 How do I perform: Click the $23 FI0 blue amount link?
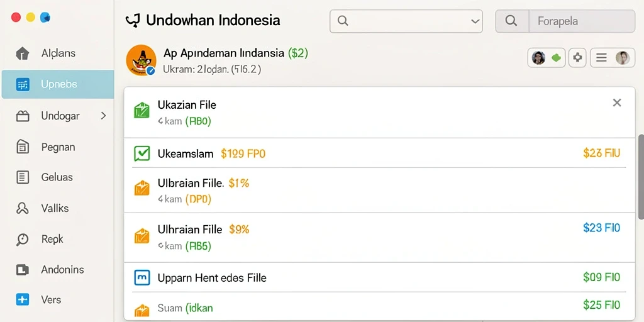click(x=602, y=228)
